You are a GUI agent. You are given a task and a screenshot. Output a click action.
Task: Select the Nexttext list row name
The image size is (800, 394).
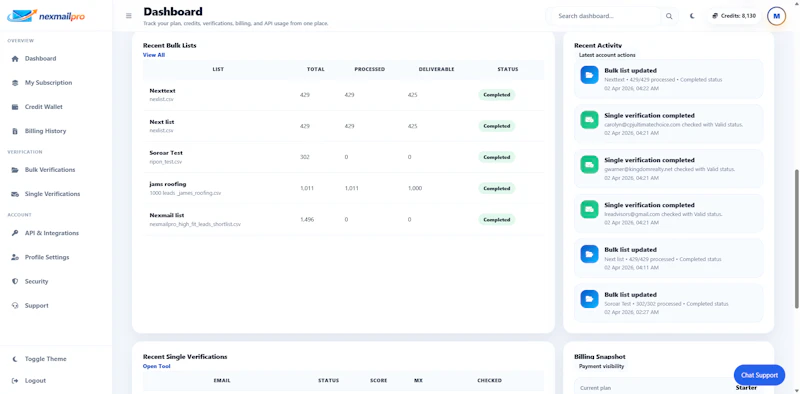coord(162,91)
